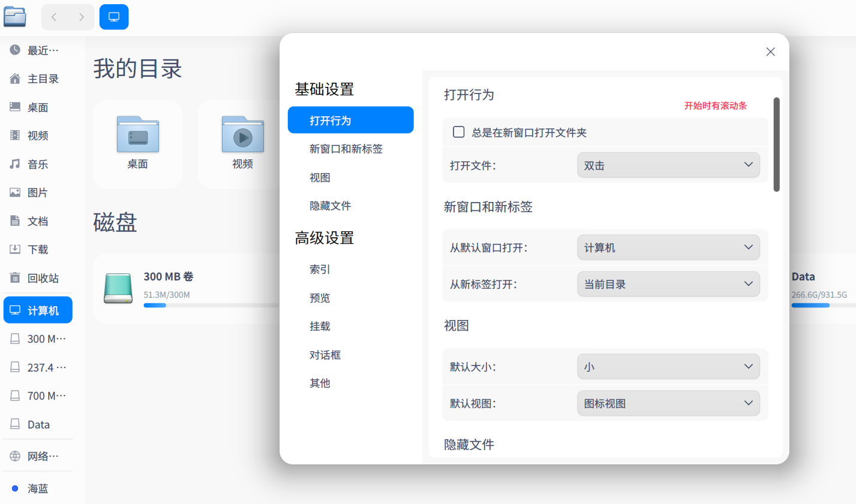
Task: Open the Recent entry clock icon
Action: click(x=15, y=50)
